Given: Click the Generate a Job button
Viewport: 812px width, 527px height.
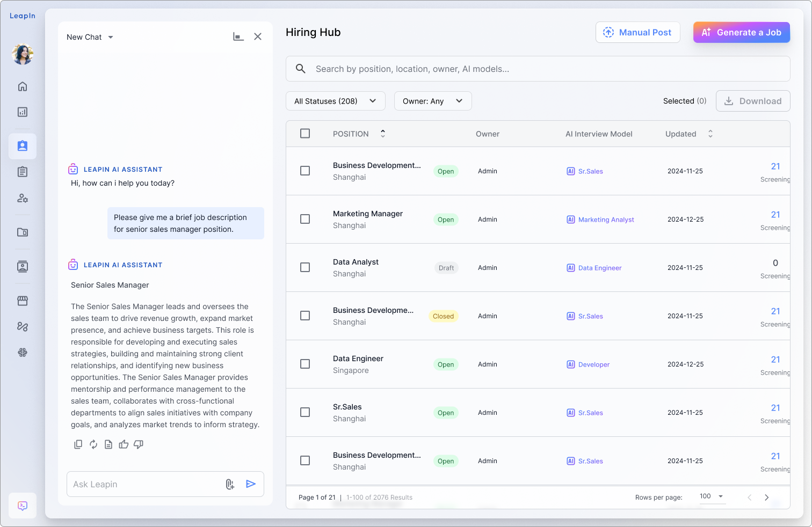Looking at the screenshot, I should pos(741,32).
